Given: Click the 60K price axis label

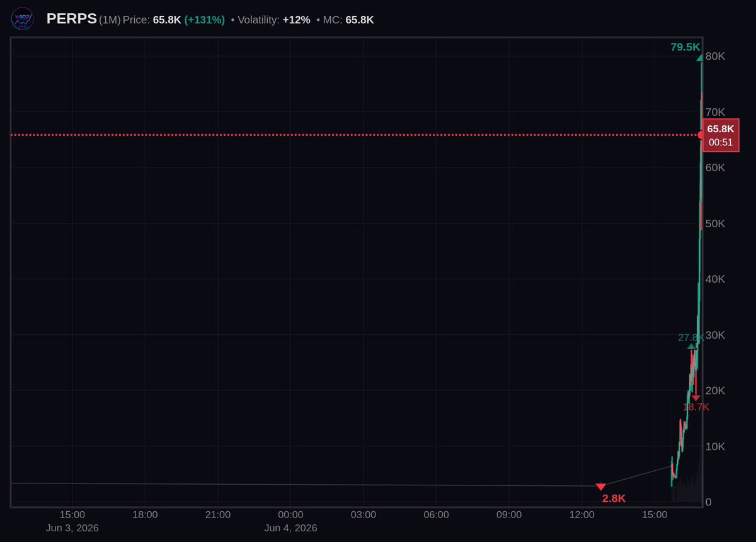Looking at the screenshot, I should point(716,167).
